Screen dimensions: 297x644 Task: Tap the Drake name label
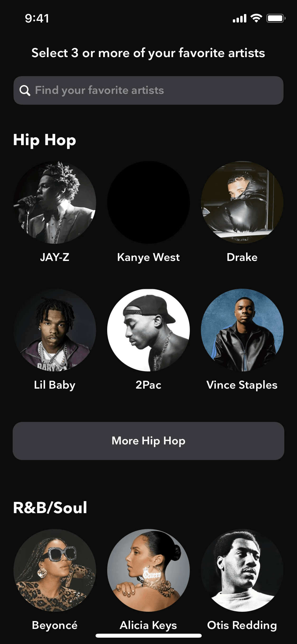click(x=242, y=257)
